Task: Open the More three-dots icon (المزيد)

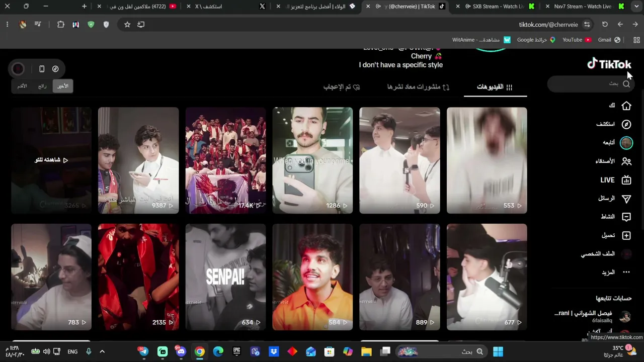Action: (x=626, y=272)
